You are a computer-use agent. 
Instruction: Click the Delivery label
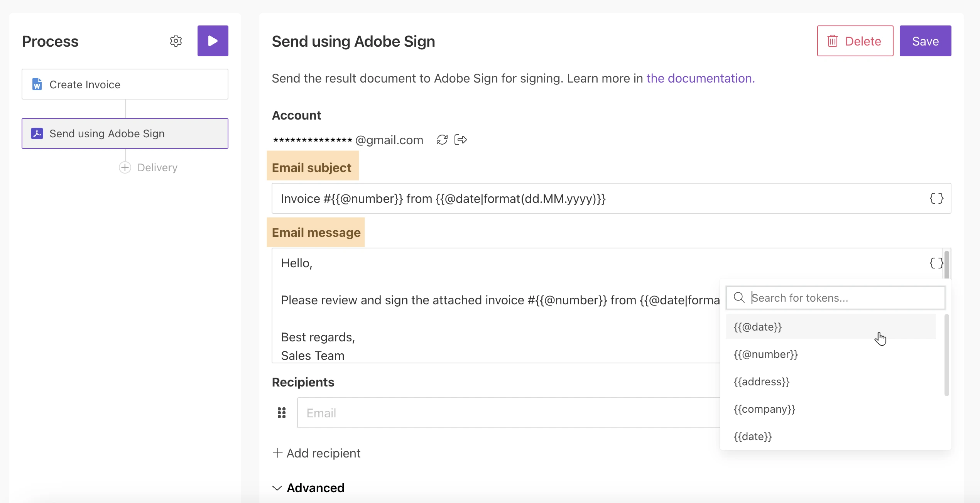pyautogui.click(x=157, y=167)
